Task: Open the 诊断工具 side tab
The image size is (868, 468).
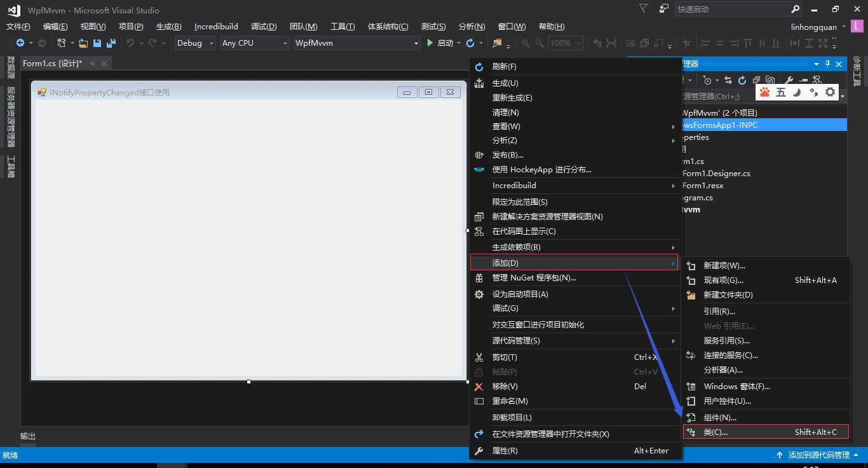Action: (x=857, y=71)
